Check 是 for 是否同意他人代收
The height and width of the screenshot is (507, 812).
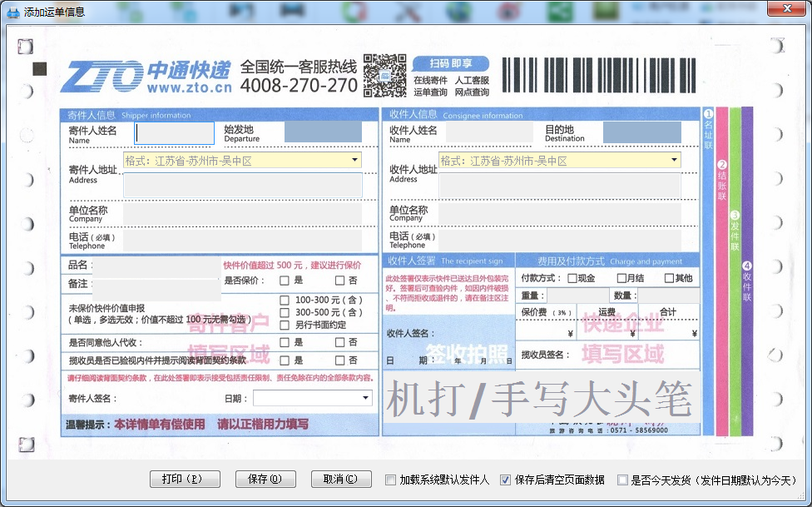(x=285, y=342)
